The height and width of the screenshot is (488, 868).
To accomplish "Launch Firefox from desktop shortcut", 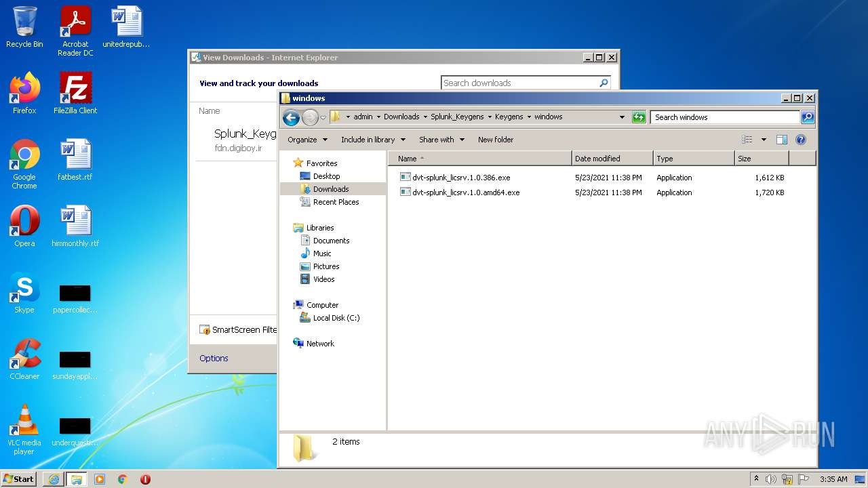I will 24,93.
